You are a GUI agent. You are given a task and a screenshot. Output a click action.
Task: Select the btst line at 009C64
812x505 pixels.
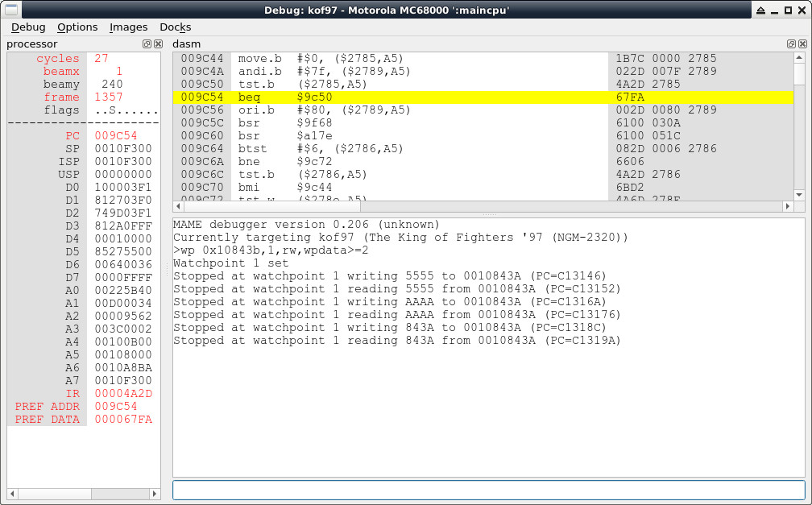[483, 149]
